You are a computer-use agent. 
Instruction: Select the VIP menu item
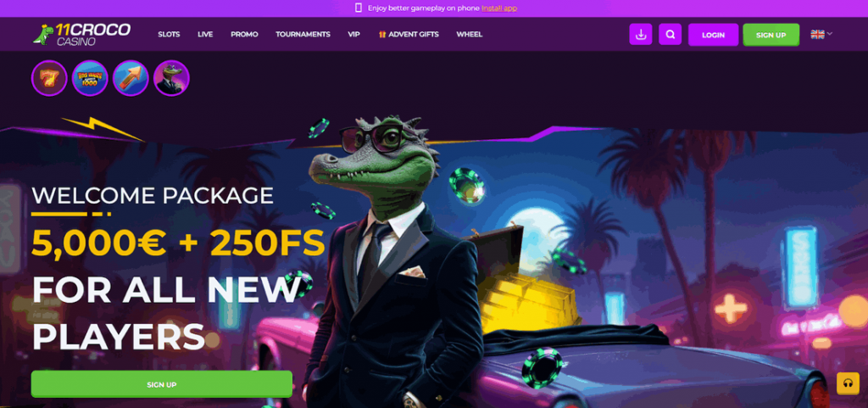point(353,34)
